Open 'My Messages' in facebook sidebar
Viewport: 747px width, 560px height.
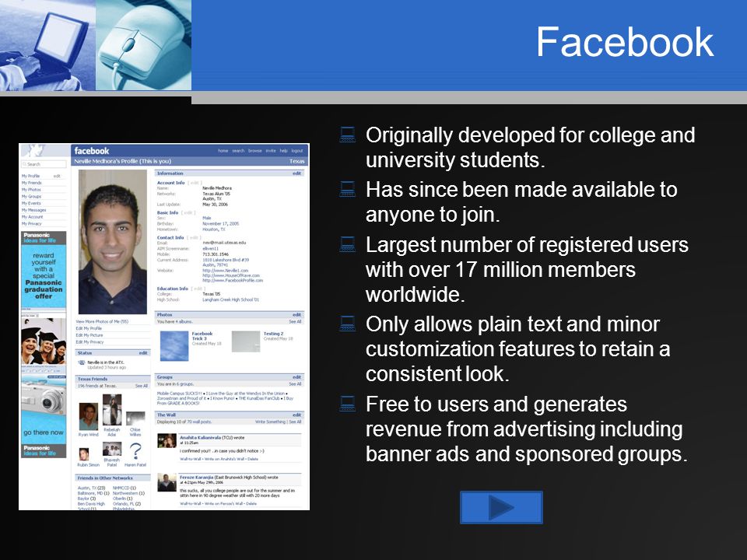pyautogui.click(x=33, y=210)
